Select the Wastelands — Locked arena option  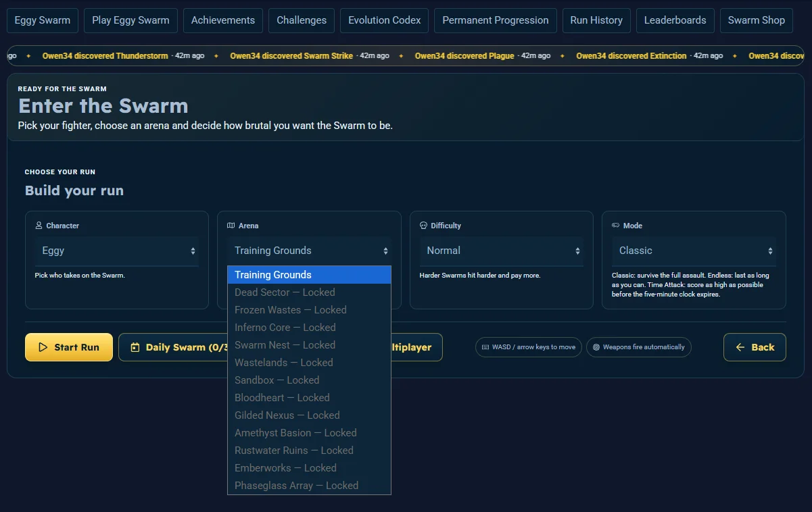(x=309, y=363)
